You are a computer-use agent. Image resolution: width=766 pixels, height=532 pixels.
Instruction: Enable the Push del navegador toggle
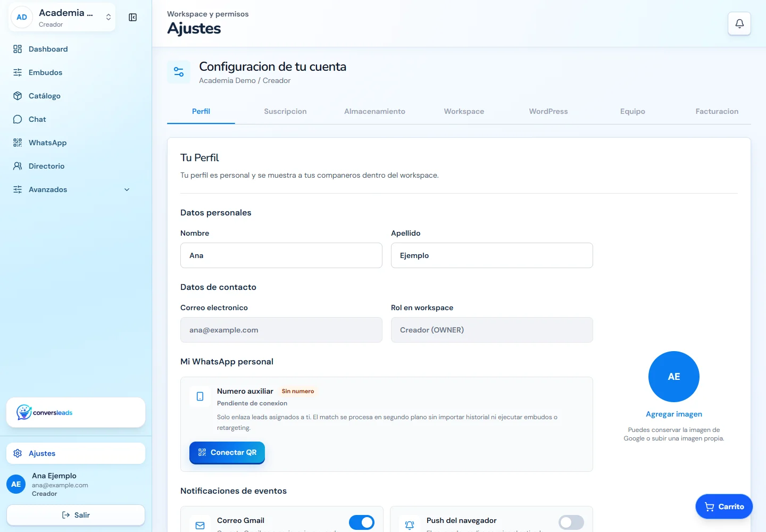571,522
